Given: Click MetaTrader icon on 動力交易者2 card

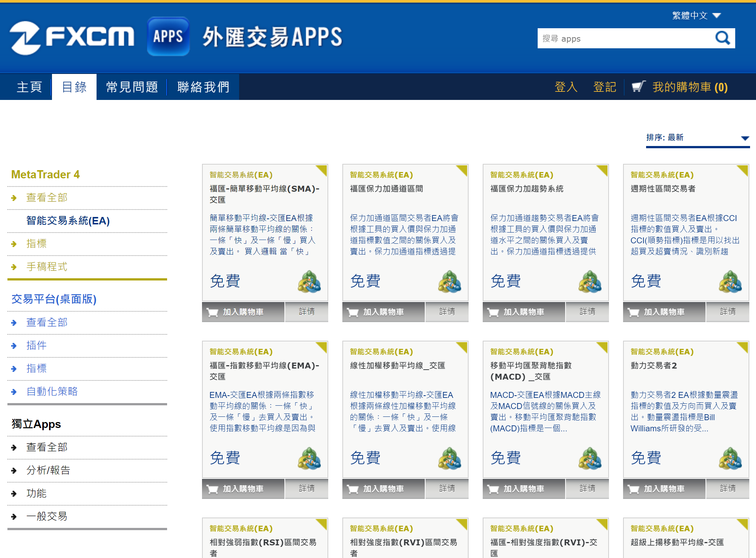Looking at the screenshot, I should [x=730, y=458].
